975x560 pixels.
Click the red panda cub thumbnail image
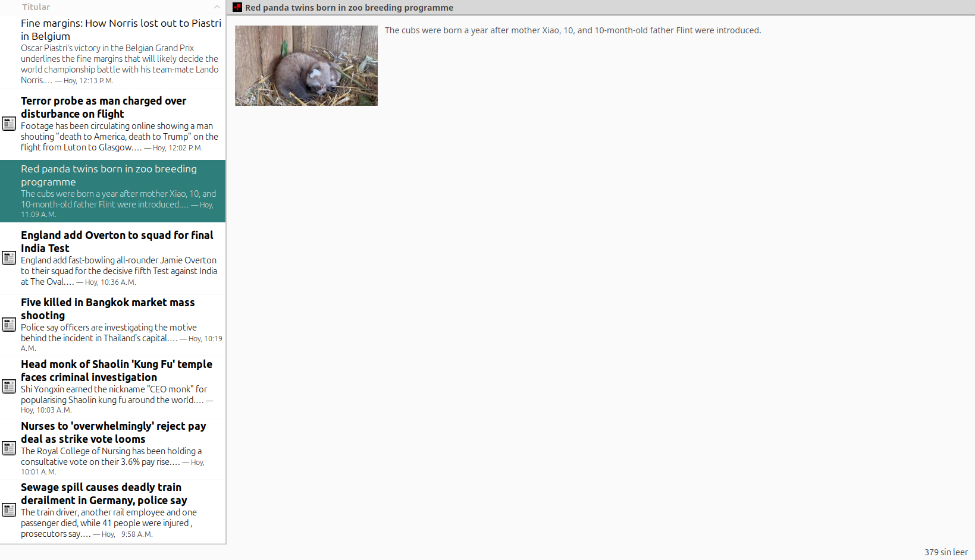pyautogui.click(x=306, y=65)
